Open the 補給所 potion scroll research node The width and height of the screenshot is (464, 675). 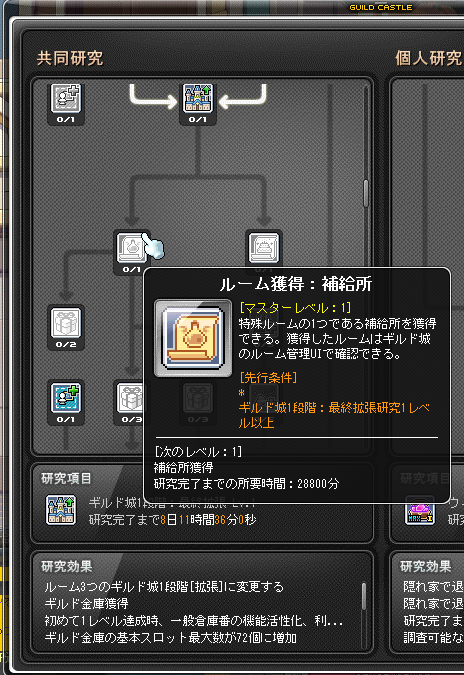pos(131,248)
